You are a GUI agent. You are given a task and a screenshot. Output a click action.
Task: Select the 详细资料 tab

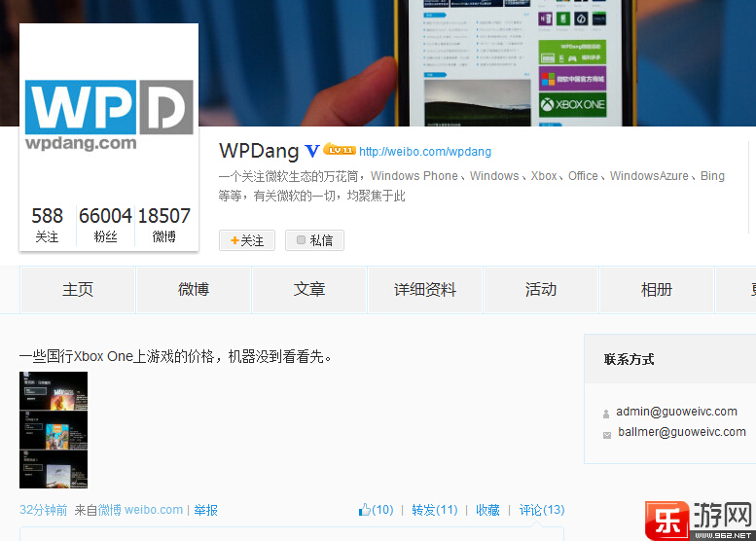tap(424, 290)
